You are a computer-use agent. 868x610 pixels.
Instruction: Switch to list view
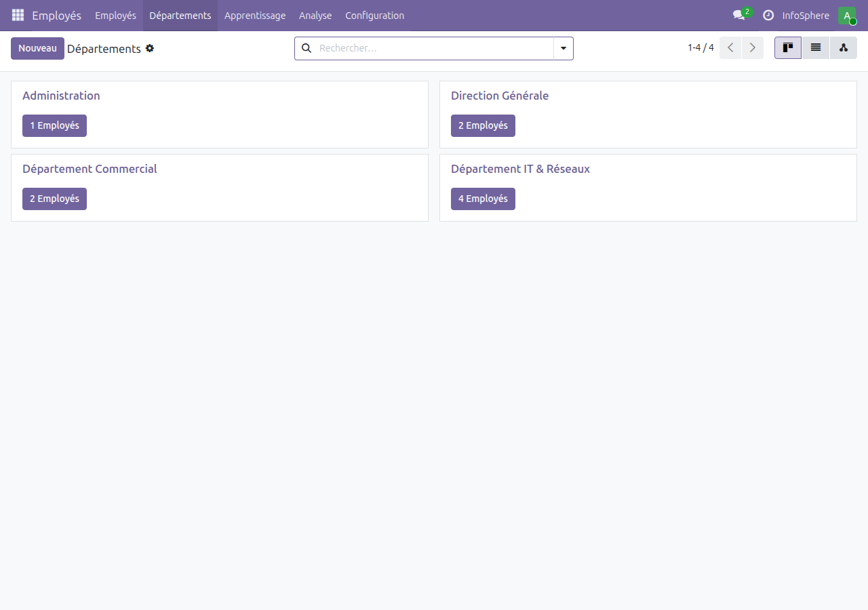click(815, 47)
